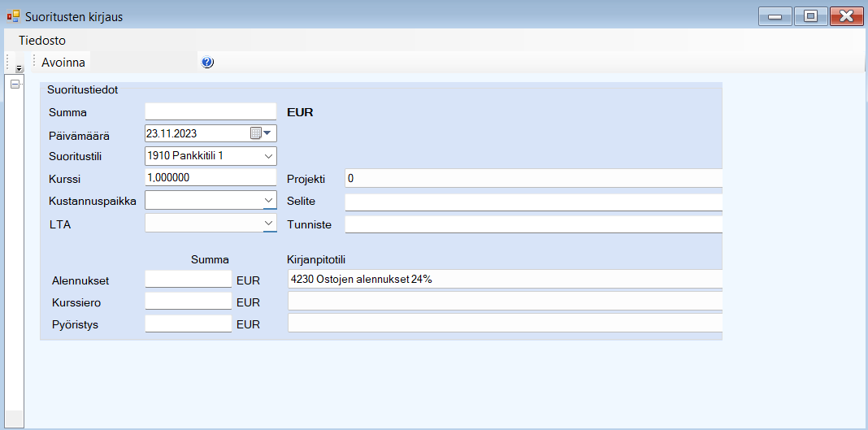The height and width of the screenshot is (430, 868).
Task: Click the Pyöristys amount field
Action: (188, 324)
